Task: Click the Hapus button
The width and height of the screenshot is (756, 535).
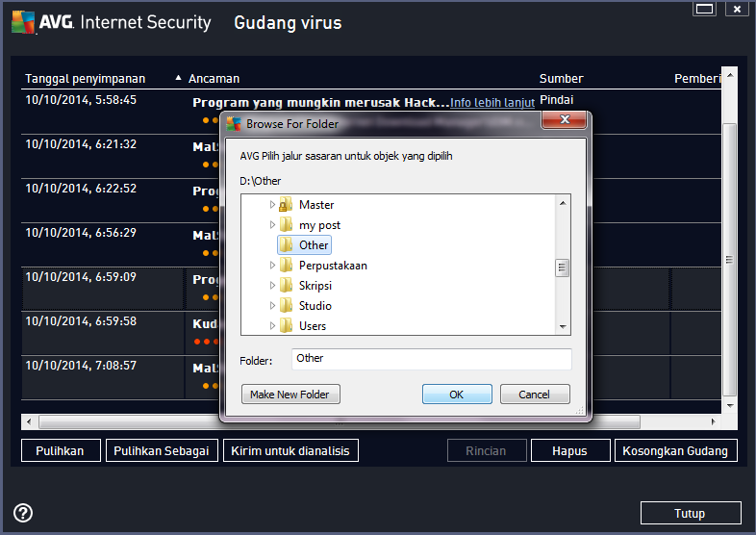Action: click(570, 450)
